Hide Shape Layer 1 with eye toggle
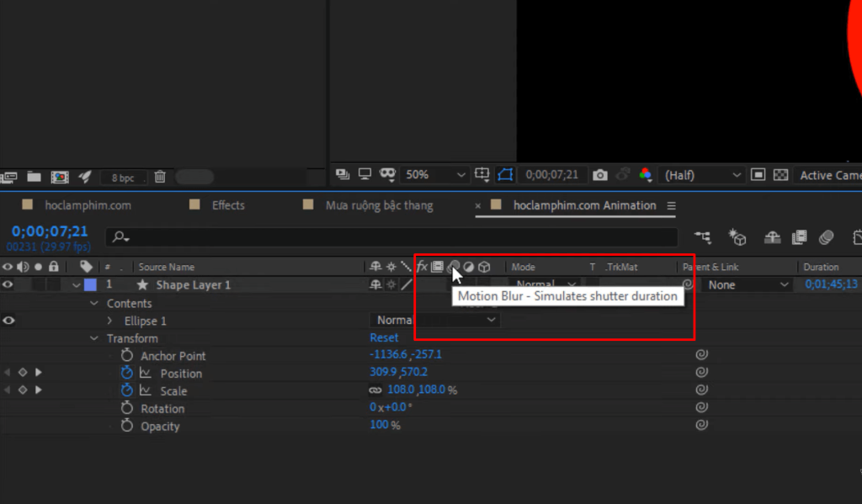This screenshot has width=862, height=504. click(x=7, y=284)
